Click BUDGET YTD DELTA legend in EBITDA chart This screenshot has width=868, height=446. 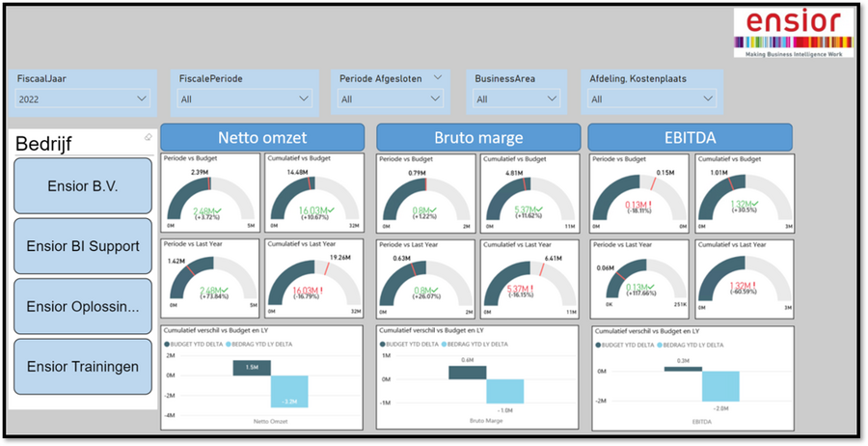(625, 345)
